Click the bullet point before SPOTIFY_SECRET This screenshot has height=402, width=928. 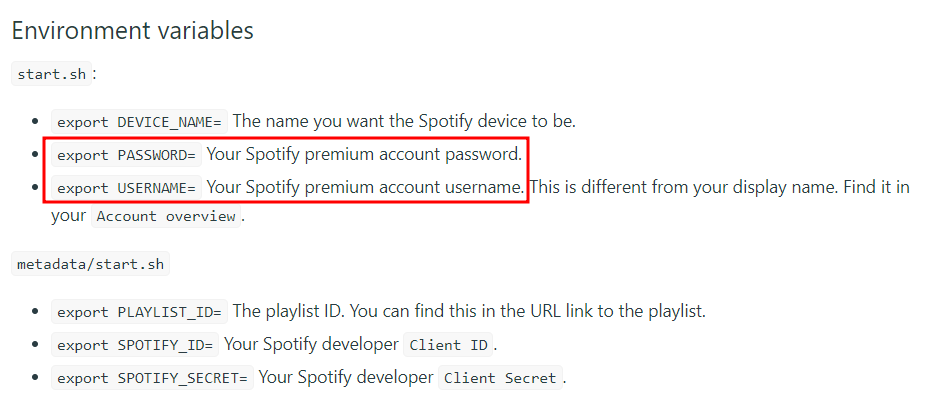point(36,378)
